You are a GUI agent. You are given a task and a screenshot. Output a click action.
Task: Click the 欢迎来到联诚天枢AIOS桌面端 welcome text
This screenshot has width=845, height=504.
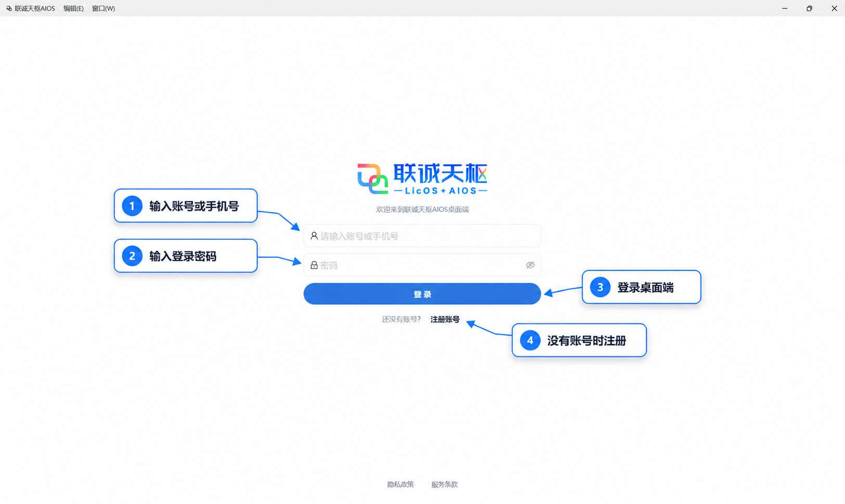click(x=422, y=210)
